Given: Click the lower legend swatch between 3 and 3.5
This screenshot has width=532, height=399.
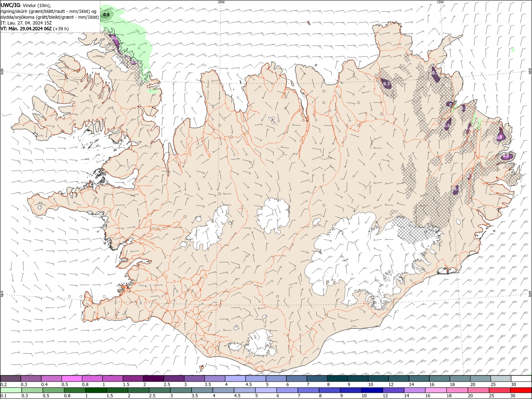Looking at the screenshot, I should click(181, 390).
